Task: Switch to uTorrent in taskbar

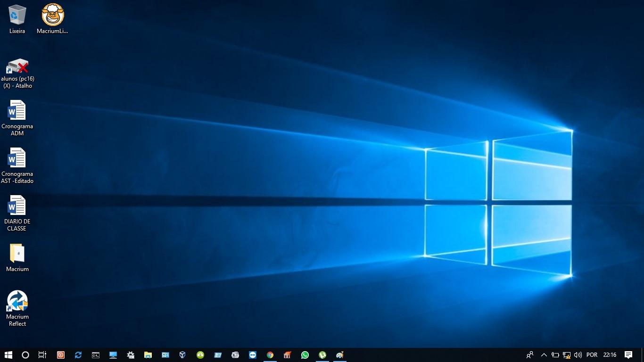Action: point(322,355)
